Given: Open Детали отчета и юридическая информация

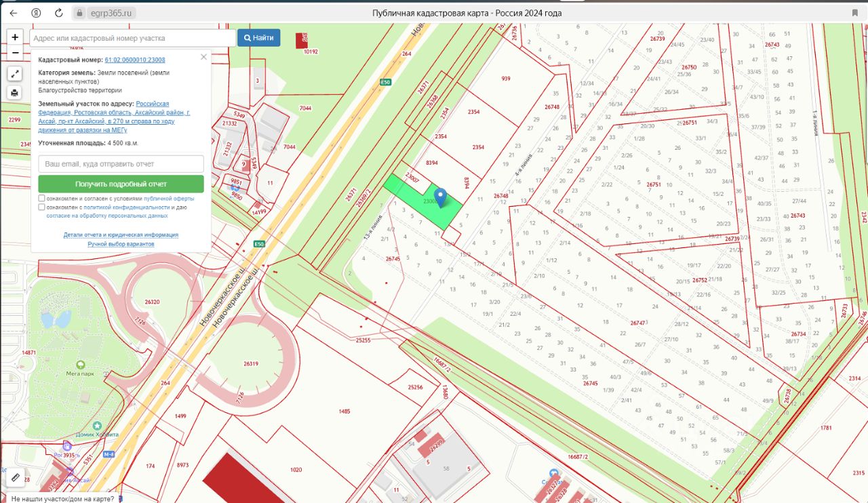Looking at the screenshot, I should click(121, 235).
